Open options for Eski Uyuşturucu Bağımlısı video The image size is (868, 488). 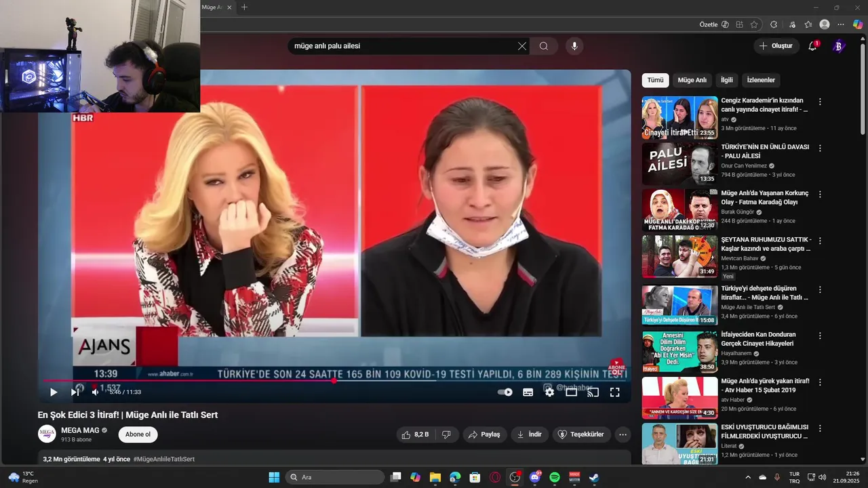click(x=820, y=428)
